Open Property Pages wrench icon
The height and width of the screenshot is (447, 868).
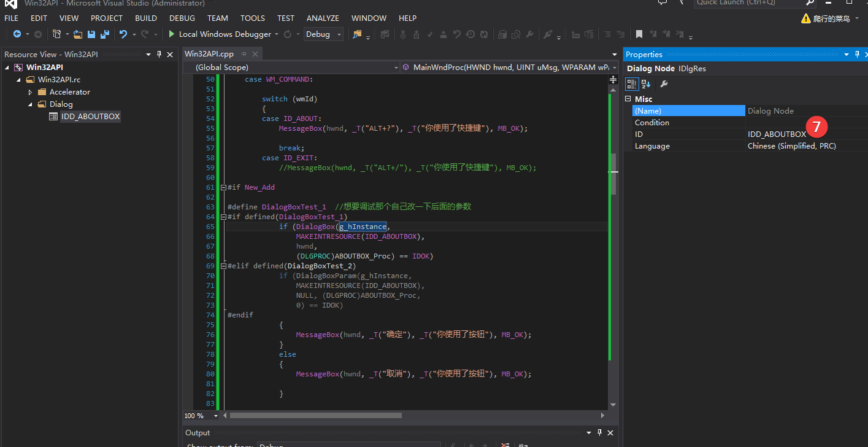pos(664,84)
